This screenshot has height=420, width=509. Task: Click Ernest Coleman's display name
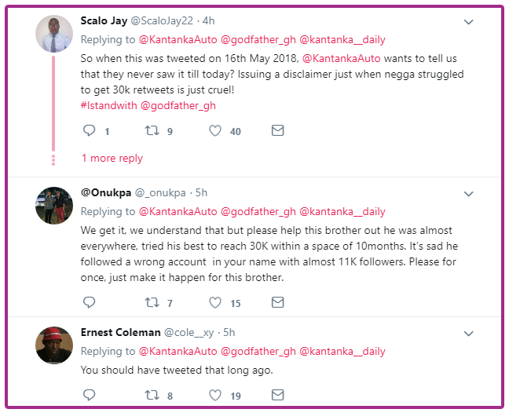click(119, 332)
